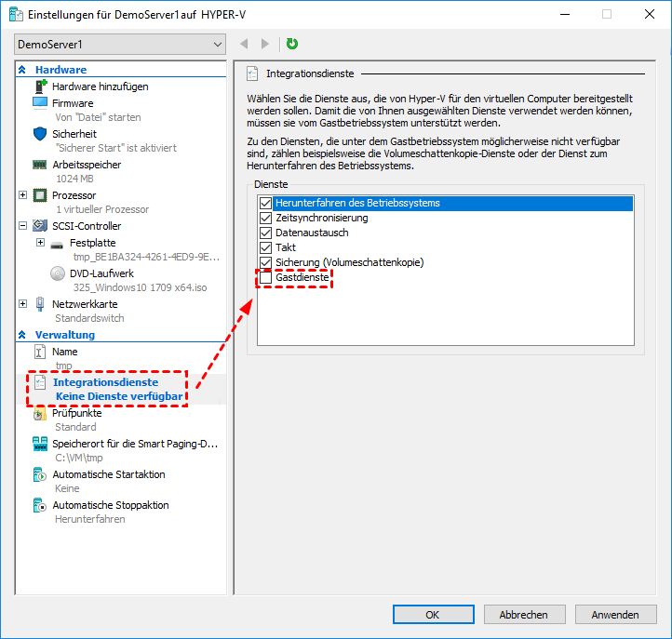Click the window title bar settings icon
Viewport: 672px width, 639px height.
pos(16,15)
